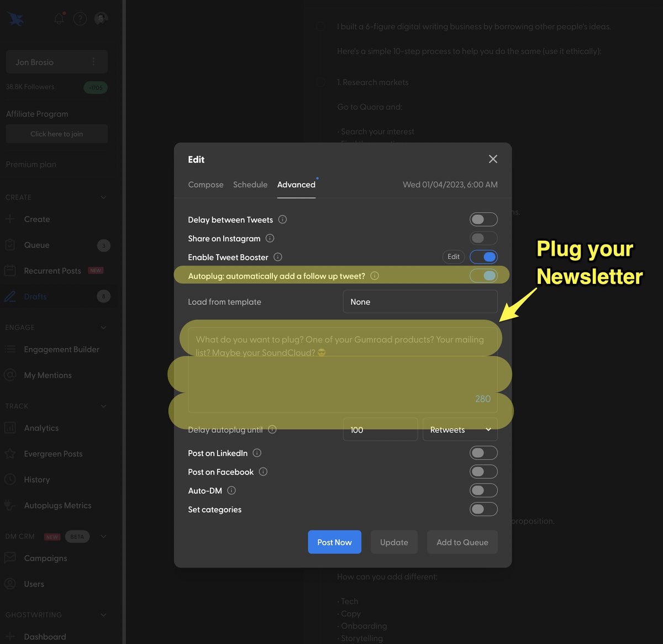Toggle Delay between Tweets switch

[483, 219]
